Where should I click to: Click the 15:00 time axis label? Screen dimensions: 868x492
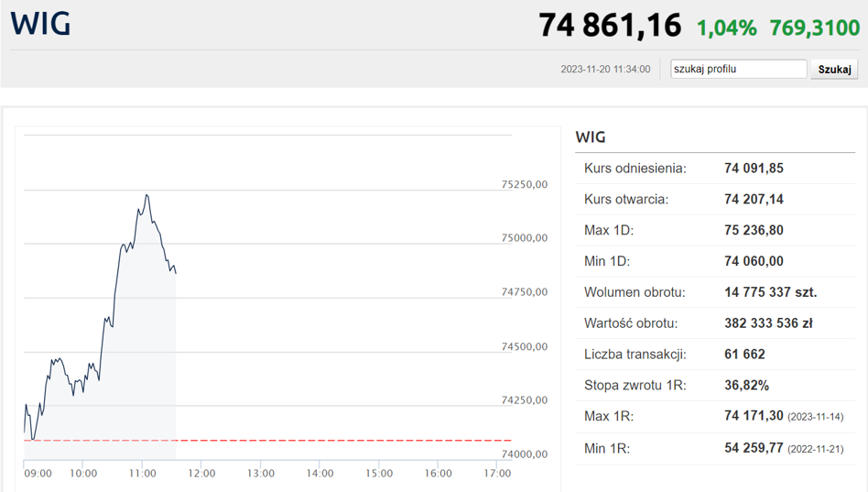(x=379, y=474)
